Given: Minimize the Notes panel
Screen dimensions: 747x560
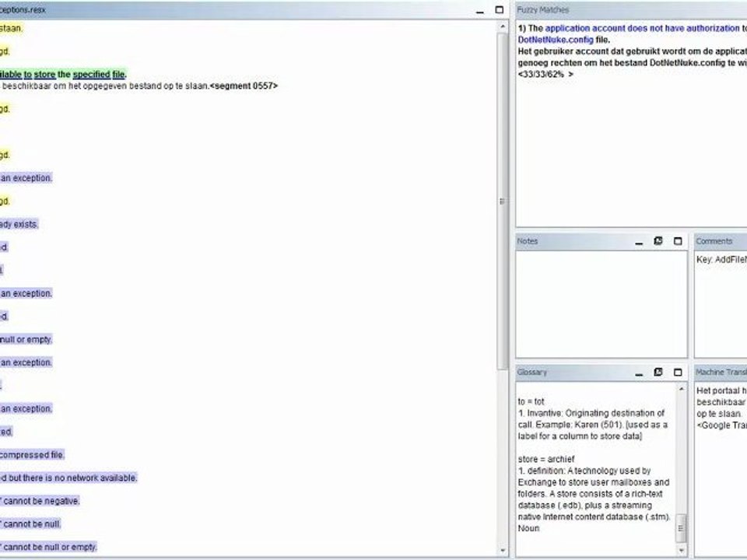Looking at the screenshot, I should point(639,242).
